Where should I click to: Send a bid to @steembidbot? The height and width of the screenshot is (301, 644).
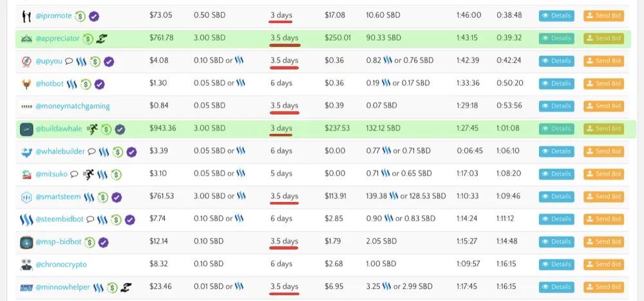coord(604,219)
